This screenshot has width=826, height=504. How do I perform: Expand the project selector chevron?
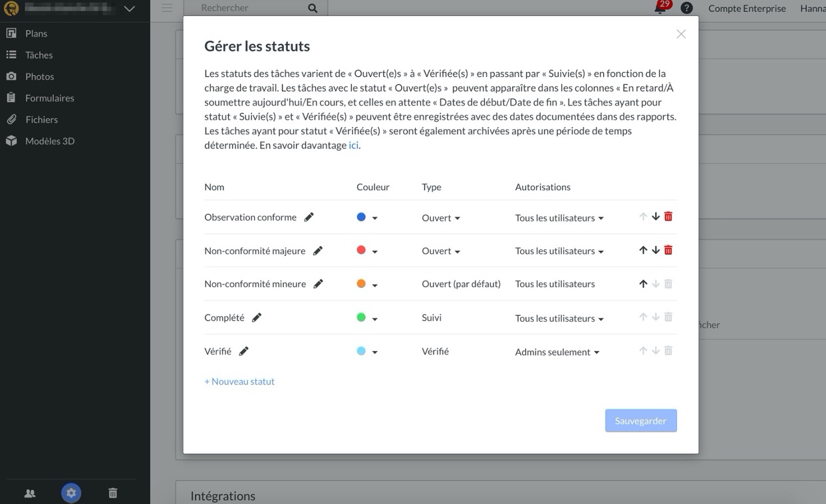[x=129, y=9]
